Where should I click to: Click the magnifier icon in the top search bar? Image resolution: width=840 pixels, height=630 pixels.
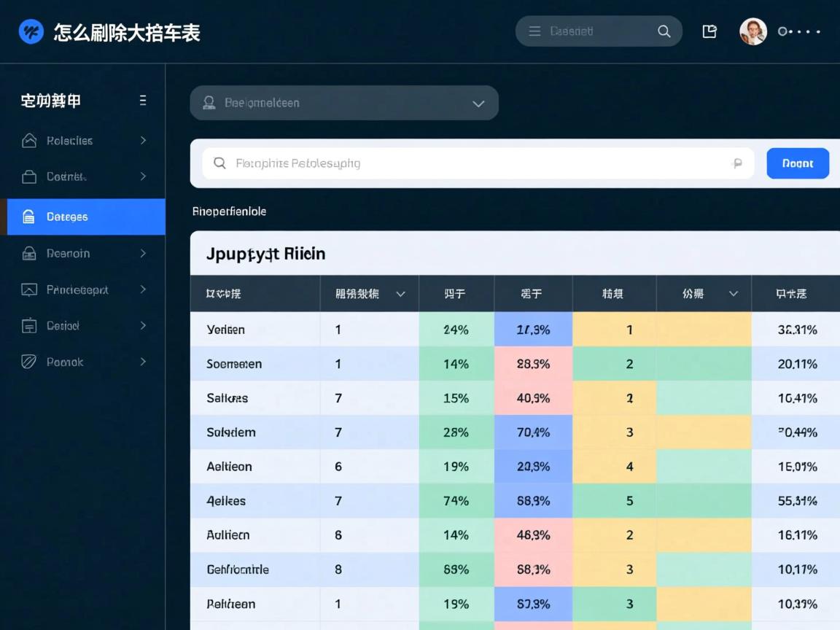664,31
